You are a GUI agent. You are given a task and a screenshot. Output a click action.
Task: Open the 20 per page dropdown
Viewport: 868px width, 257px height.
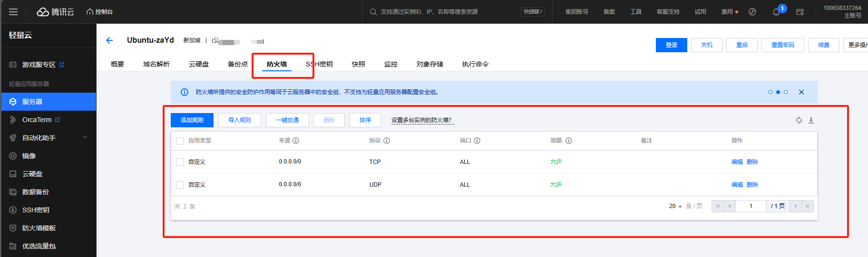pos(675,206)
